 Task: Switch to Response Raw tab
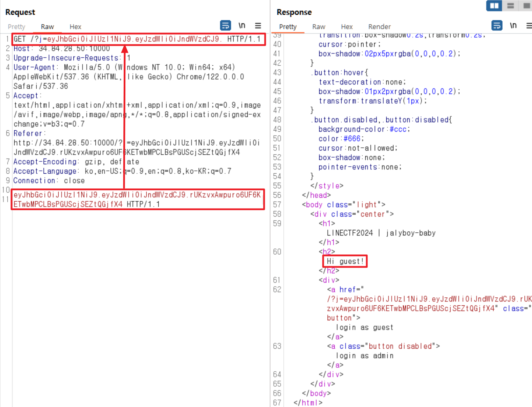[319, 27]
